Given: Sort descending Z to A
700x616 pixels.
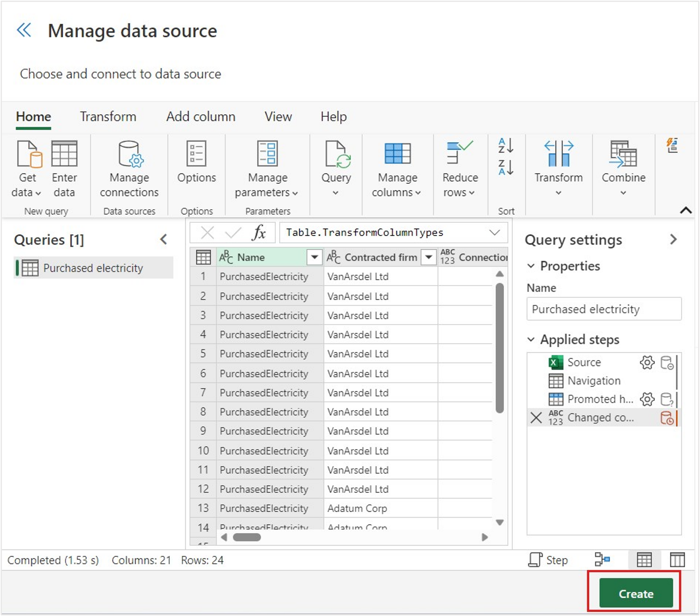Looking at the screenshot, I should (x=505, y=168).
